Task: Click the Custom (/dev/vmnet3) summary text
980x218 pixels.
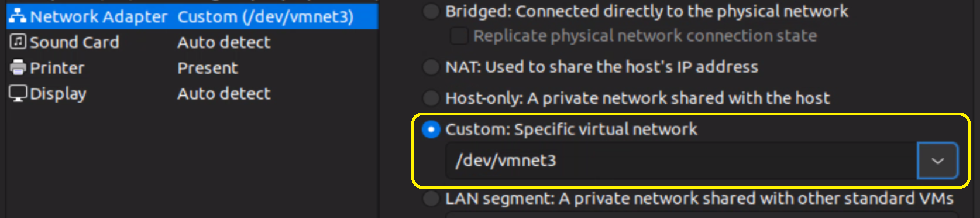Action: click(266, 17)
